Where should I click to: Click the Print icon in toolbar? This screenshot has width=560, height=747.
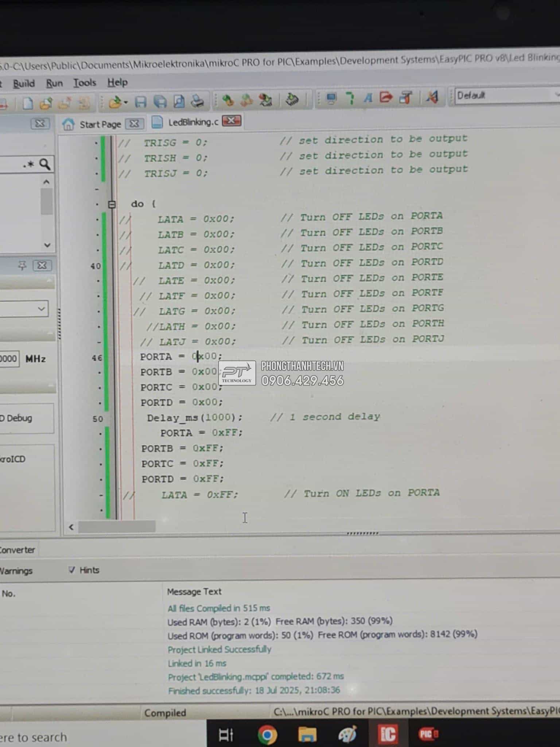[197, 101]
